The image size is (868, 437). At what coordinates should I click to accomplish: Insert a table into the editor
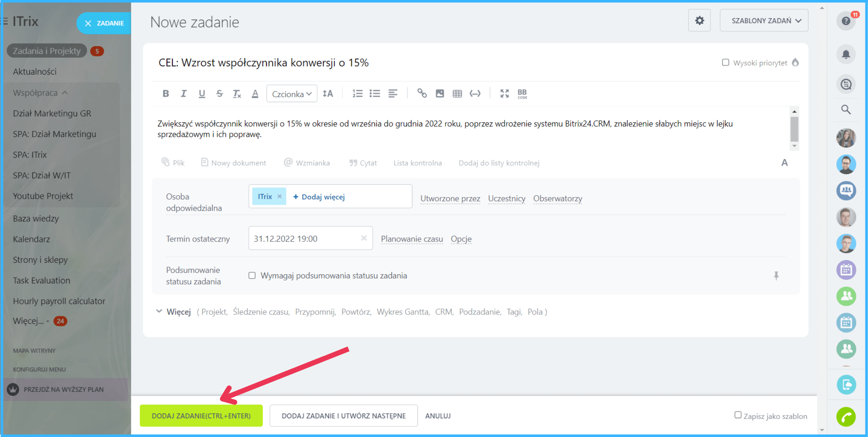point(457,94)
